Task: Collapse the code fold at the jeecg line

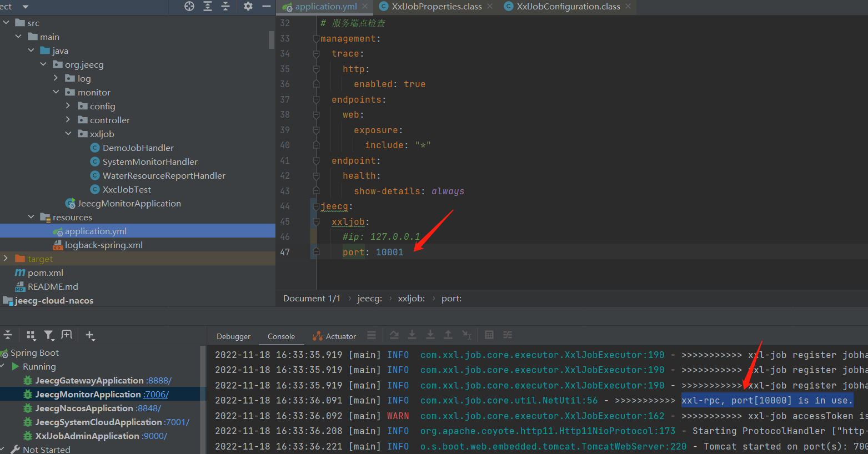Action: tap(315, 206)
